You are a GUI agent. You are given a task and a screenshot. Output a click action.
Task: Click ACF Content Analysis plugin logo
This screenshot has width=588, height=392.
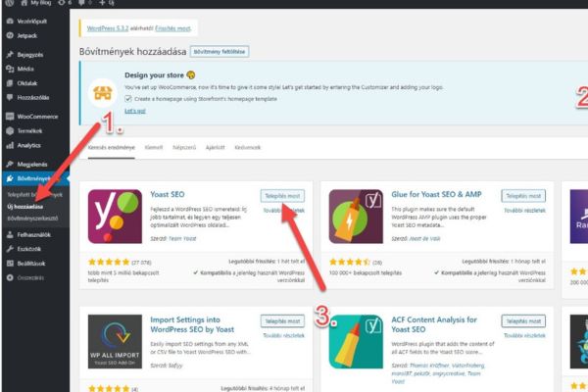point(356,341)
